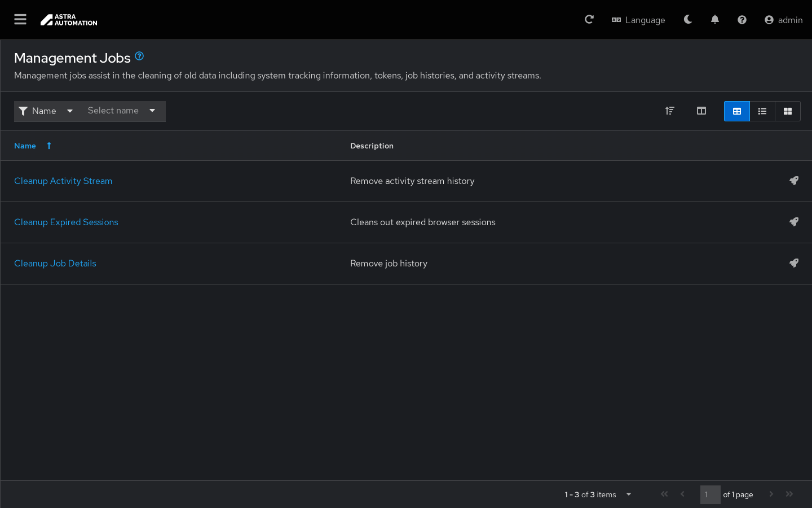Screen dimensions: 812x508
Task: Expand the Name filter type dropdown
Action: click(x=46, y=111)
